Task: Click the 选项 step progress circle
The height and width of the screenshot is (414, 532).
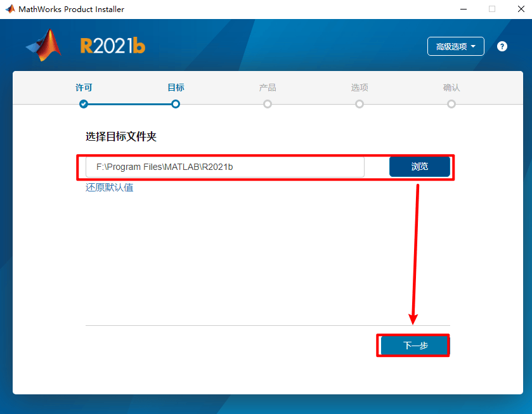Action: point(360,104)
